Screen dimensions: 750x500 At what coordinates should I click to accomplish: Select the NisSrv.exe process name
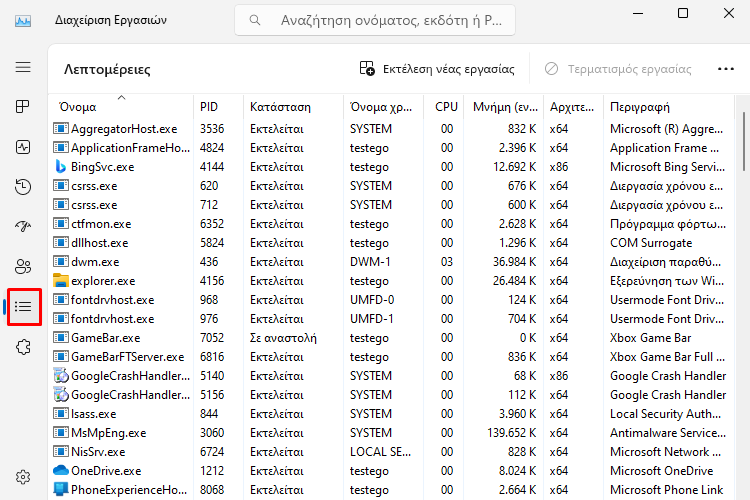(x=98, y=452)
